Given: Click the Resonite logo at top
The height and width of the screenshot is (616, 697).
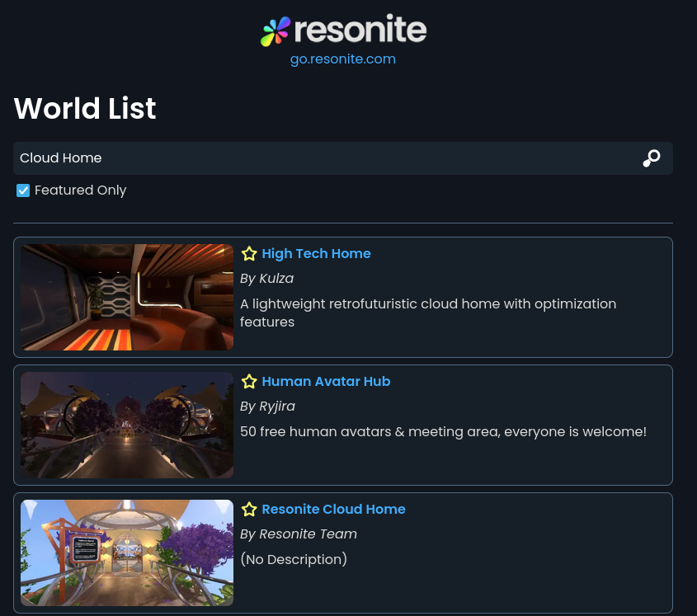Looking at the screenshot, I should coord(343,31).
